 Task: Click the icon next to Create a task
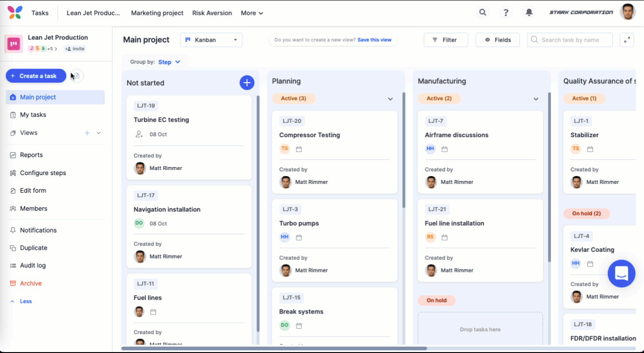(77, 76)
